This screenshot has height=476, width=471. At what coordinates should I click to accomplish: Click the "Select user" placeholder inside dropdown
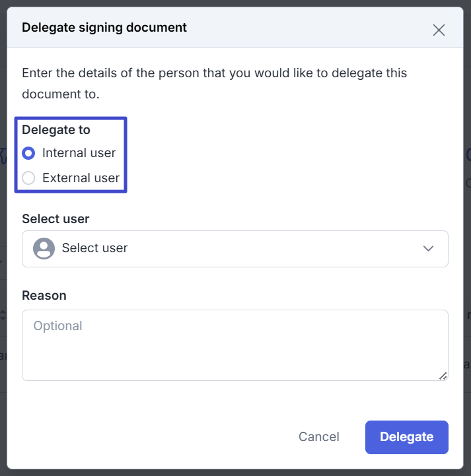click(x=94, y=248)
